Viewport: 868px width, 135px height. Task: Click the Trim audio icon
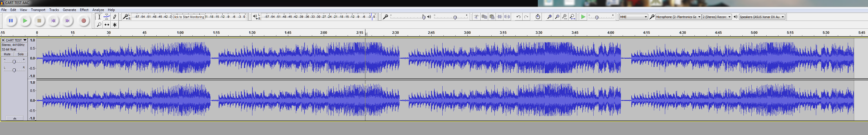tap(500, 17)
